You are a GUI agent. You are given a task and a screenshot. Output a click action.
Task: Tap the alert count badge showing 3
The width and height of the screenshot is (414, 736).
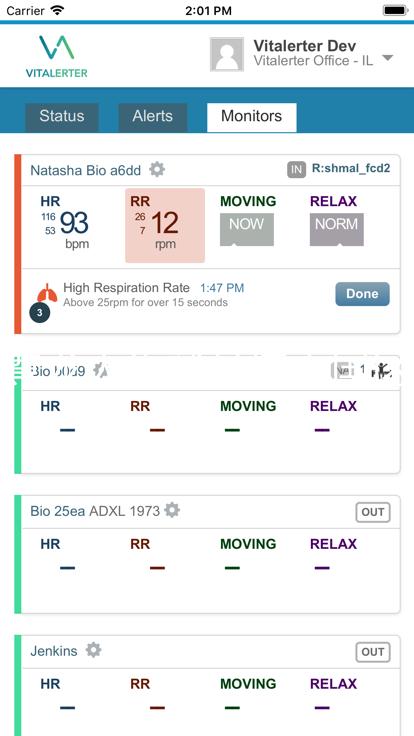click(40, 314)
